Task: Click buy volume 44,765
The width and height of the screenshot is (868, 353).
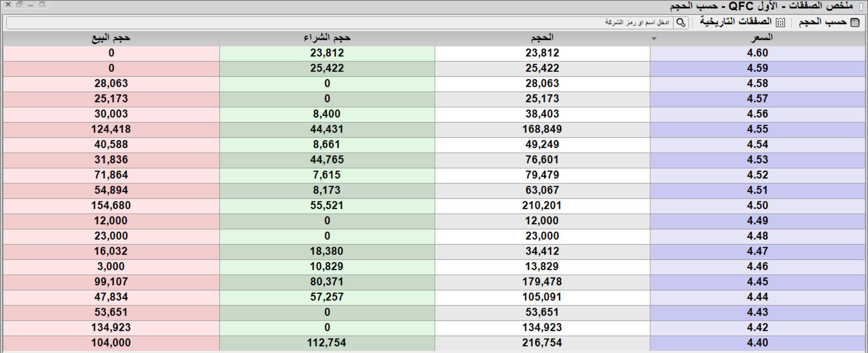Action: click(327, 160)
